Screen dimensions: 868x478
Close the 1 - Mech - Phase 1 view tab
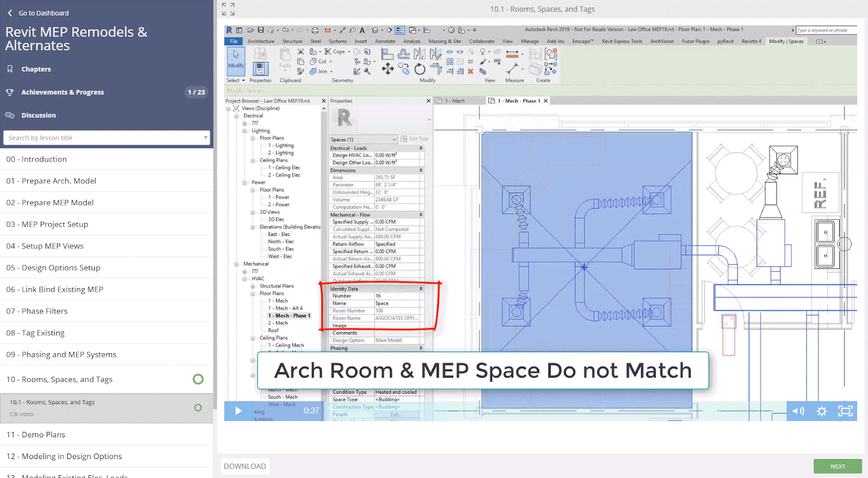tap(546, 101)
